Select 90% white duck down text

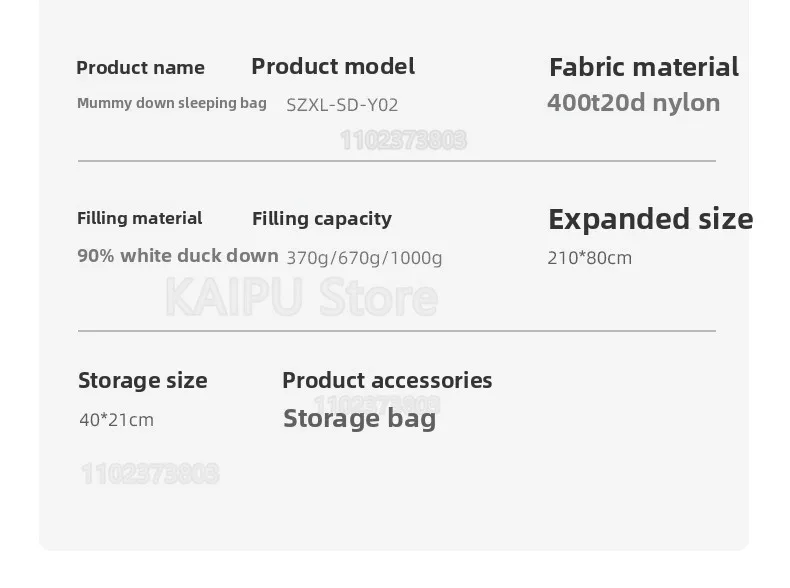[x=178, y=256]
